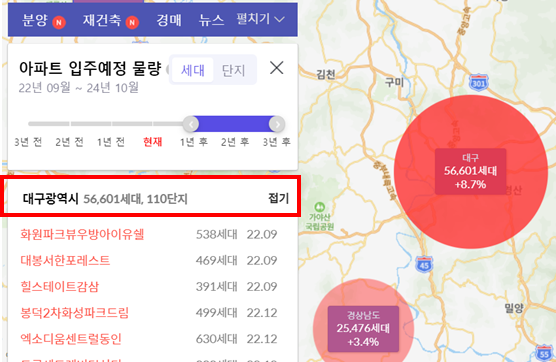Click 가야산 국립공원 park icon

tap(319, 207)
